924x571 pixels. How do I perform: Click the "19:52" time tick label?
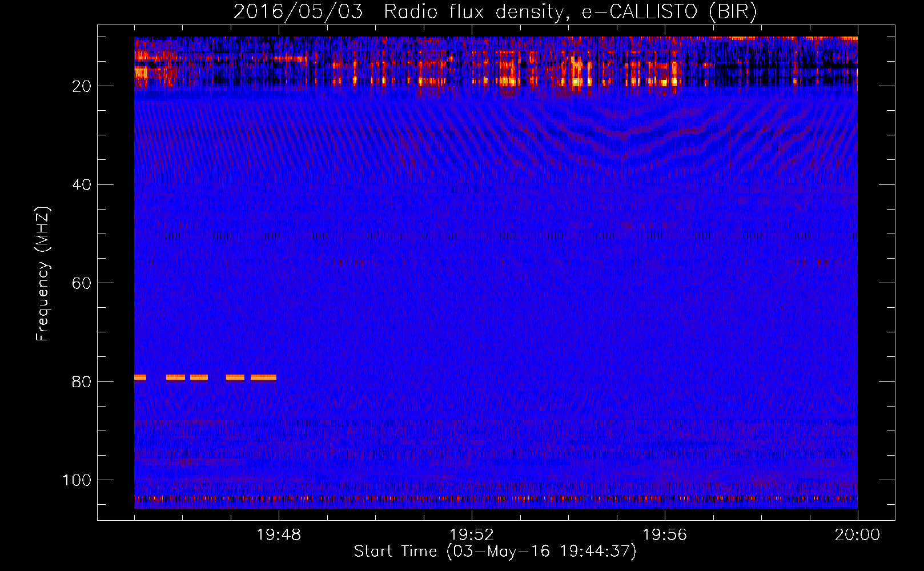click(472, 535)
